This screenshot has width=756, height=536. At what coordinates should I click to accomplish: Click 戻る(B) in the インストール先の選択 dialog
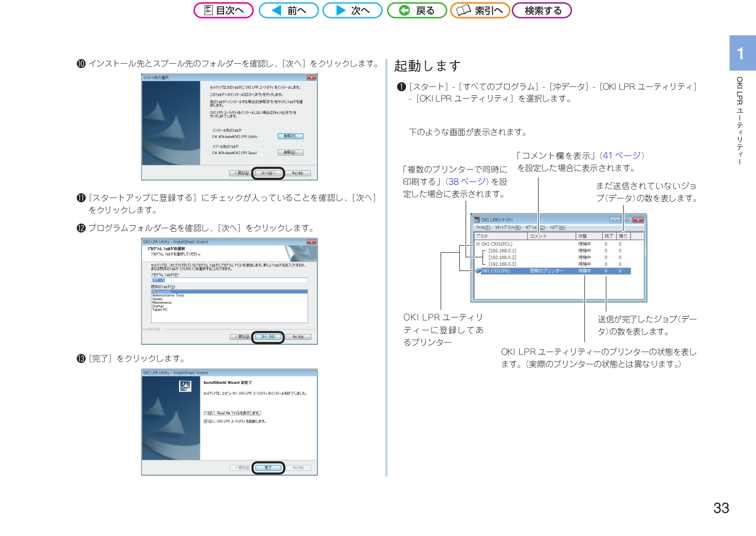pos(242,173)
